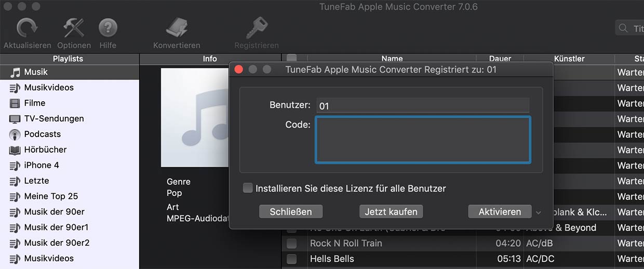Screen dimensions: 644x269
Task: Click the search magnifier icon
Action: click(623, 28)
